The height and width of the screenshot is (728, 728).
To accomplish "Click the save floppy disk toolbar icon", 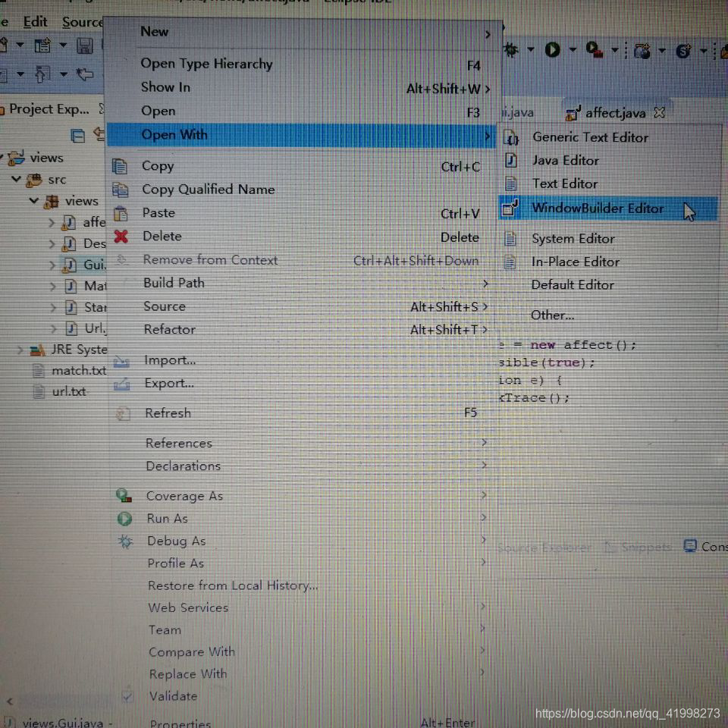I will [x=84, y=45].
